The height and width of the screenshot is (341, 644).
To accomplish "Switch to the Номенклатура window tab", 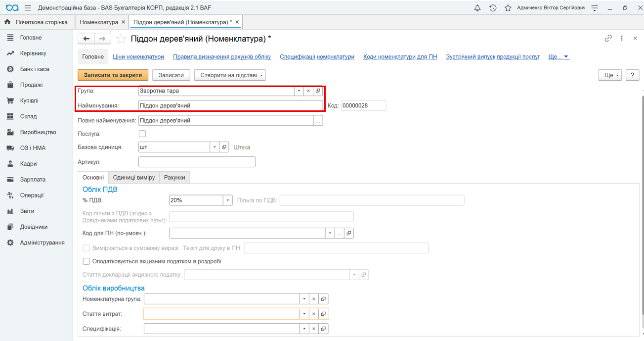I will click(99, 22).
